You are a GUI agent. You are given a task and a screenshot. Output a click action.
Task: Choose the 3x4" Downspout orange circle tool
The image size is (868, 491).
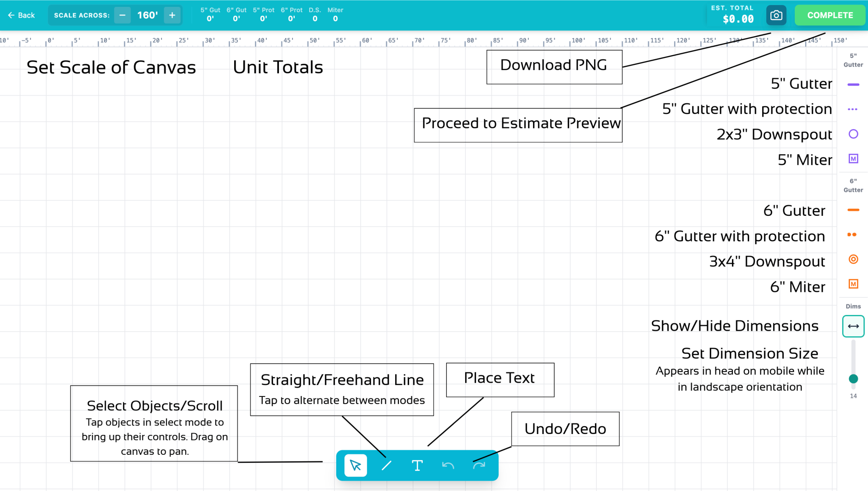coord(853,259)
